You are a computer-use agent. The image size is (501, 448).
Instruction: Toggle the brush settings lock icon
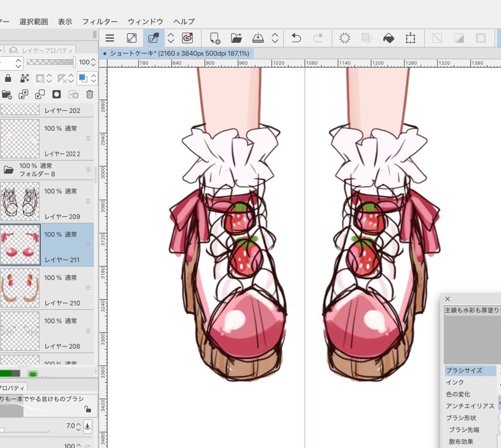(x=88, y=409)
